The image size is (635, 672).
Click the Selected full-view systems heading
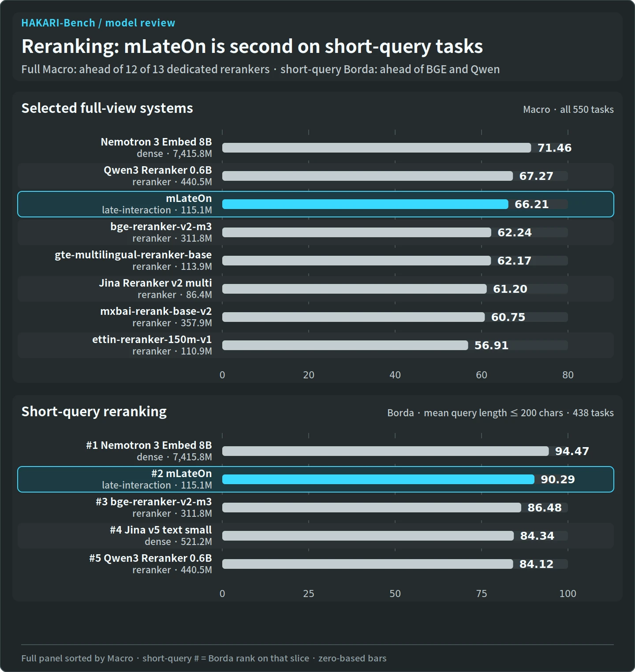[x=107, y=108]
